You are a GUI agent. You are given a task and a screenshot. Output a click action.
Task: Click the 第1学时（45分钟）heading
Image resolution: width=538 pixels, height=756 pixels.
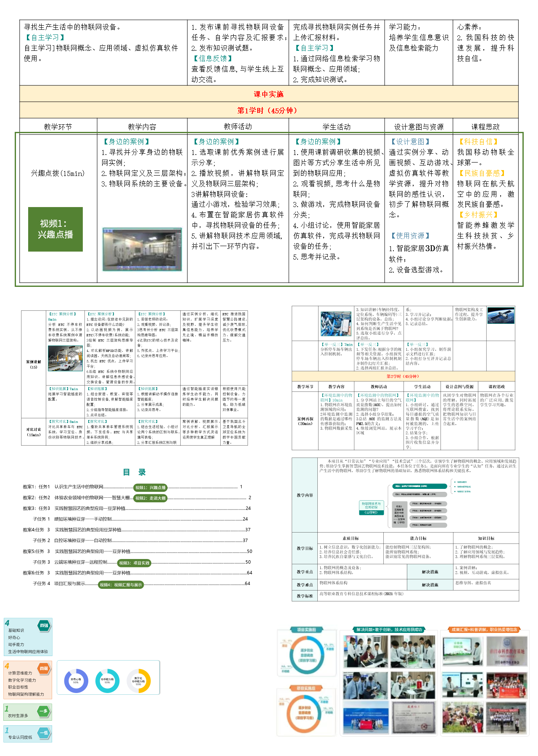269,110
